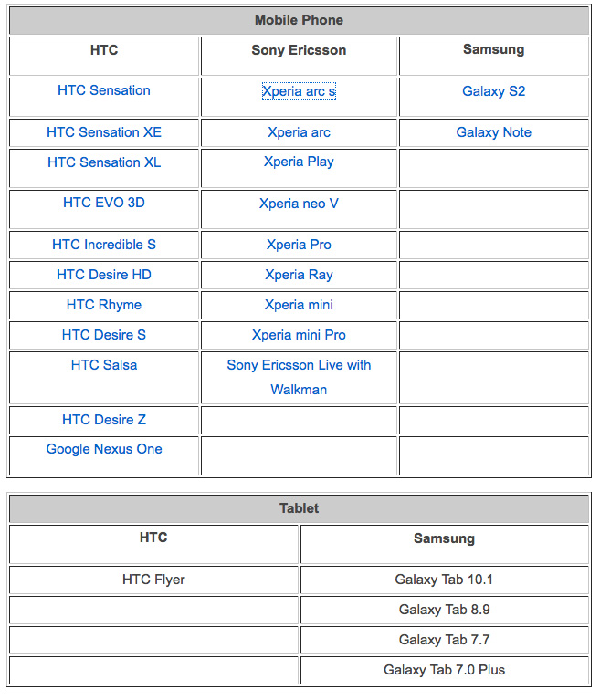Select the Xperia Pro link
This screenshot has width=600, height=700.
pyautogui.click(x=299, y=245)
